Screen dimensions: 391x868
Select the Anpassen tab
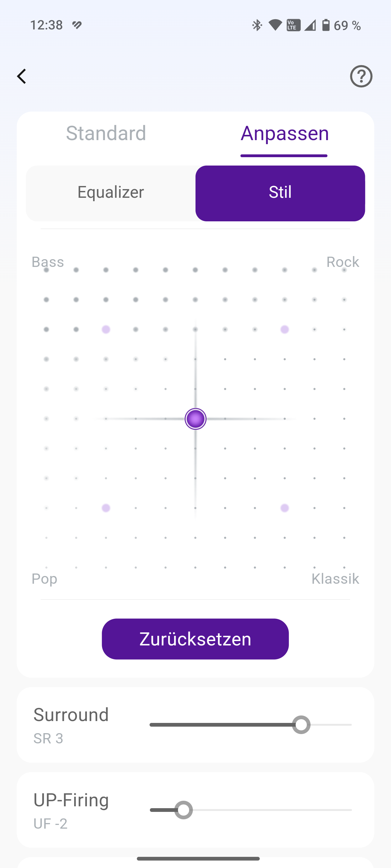click(284, 133)
